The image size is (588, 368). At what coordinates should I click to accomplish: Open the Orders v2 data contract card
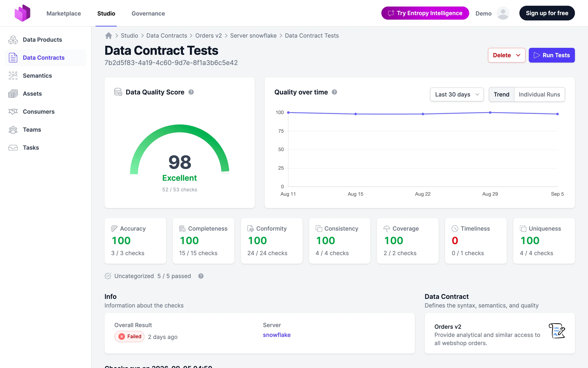click(x=500, y=333)
